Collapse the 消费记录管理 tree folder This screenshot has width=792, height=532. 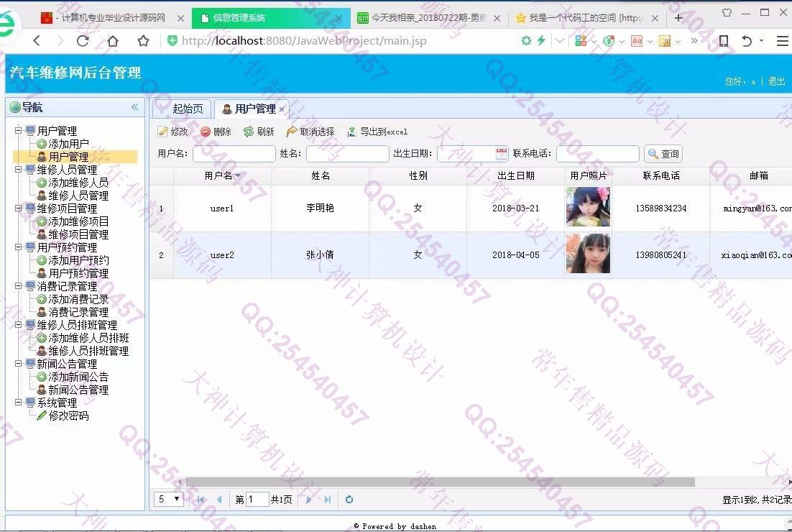click(x=18, y=286)
